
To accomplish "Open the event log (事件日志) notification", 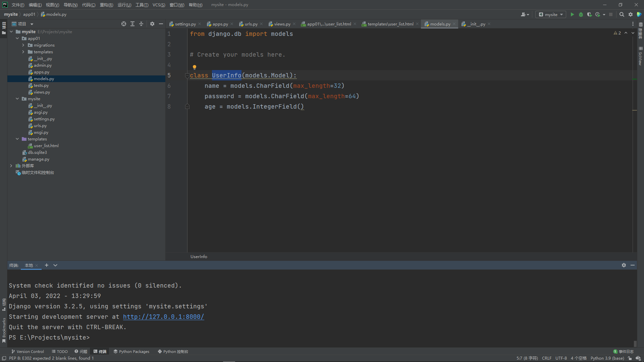I will point(624,352).
